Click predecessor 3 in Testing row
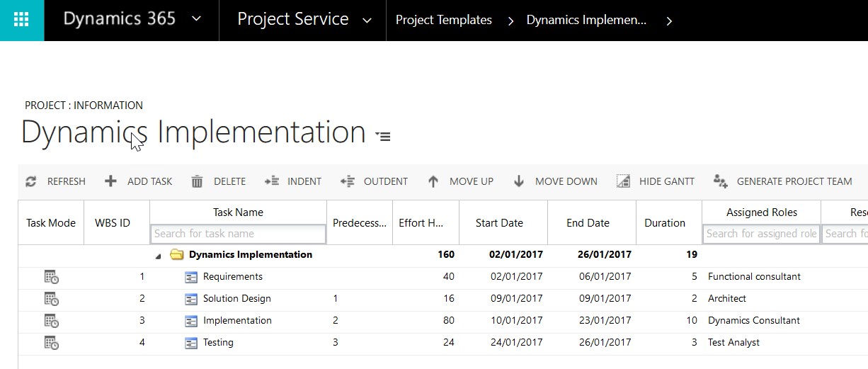This screenshot has width=868, height=369. (336, 342)
